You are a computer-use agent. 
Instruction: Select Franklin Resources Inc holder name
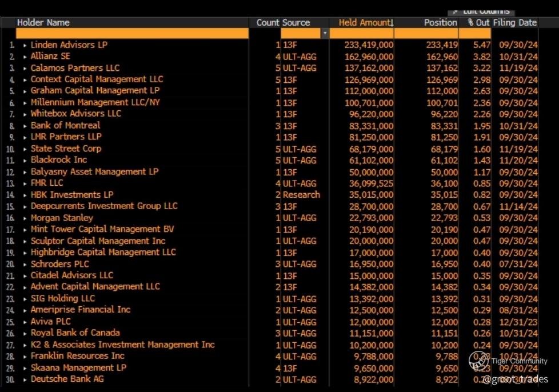pyautogui.click(x=77, y=356)
